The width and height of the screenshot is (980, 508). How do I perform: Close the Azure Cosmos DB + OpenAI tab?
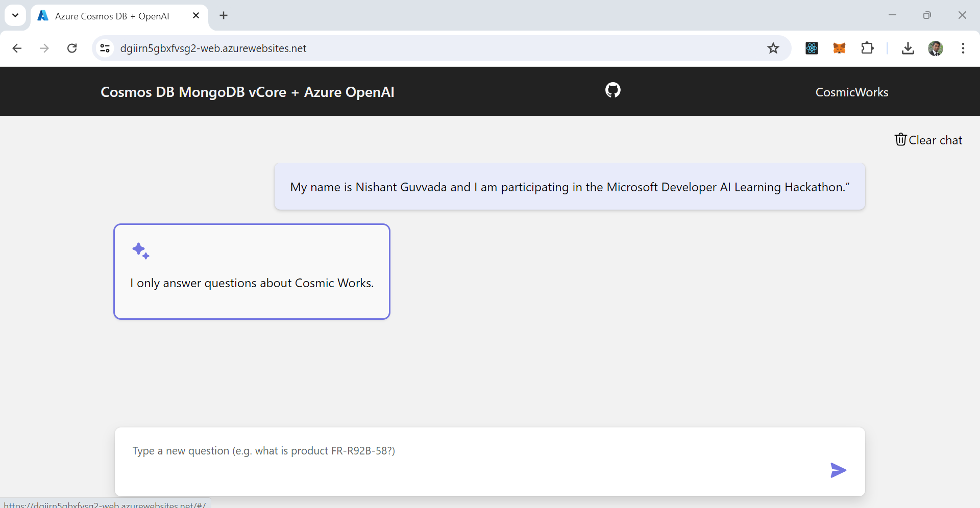tap(196, 16)
